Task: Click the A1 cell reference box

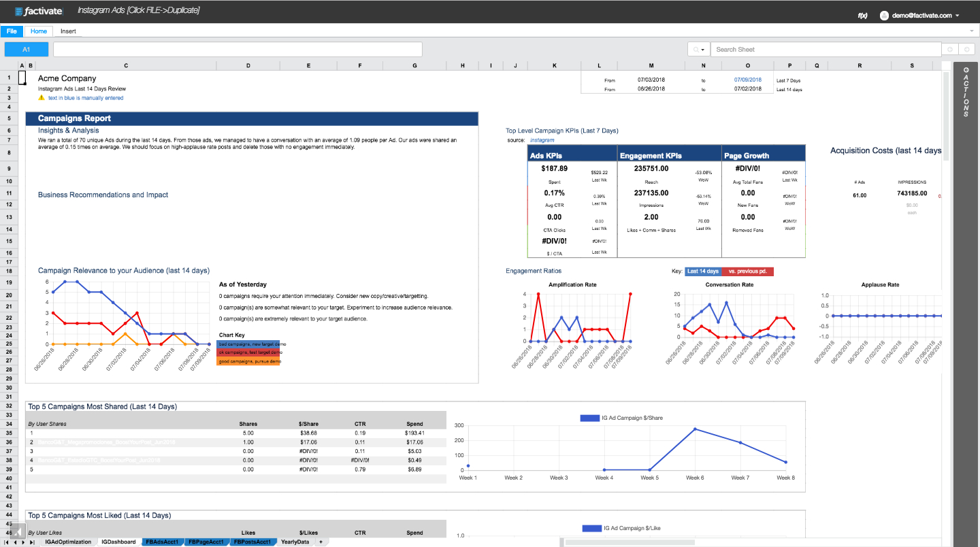Action: click(27, 50)
